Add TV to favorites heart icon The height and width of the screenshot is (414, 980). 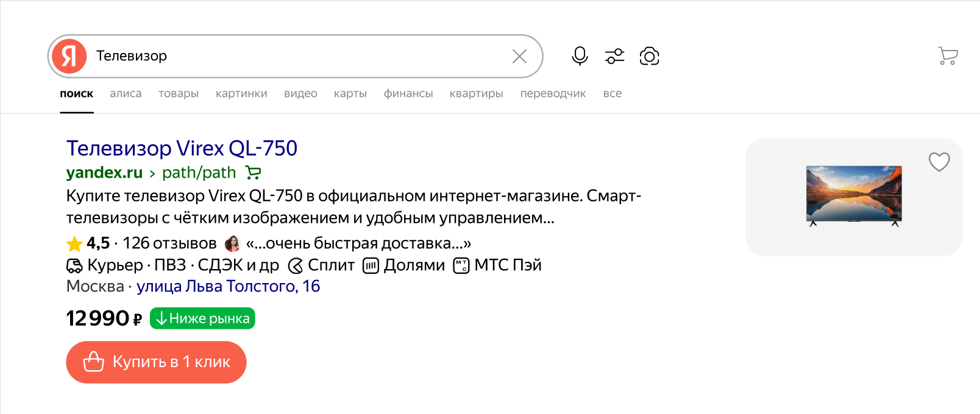coord(939,161)
